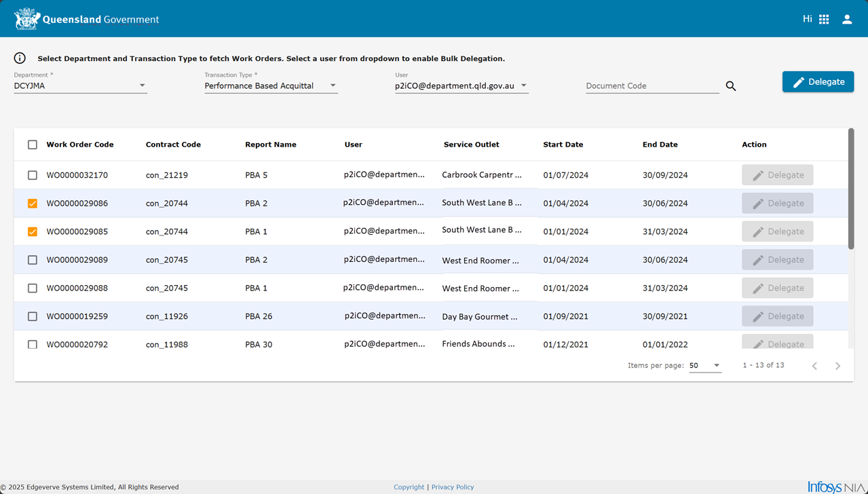Click the Work Order Code column header

80,145
